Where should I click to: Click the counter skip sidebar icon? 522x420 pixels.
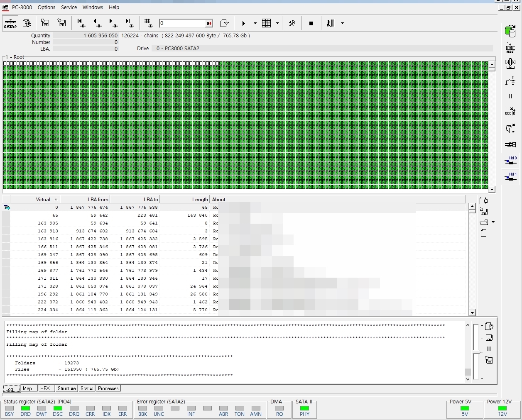tap(510, 112)
